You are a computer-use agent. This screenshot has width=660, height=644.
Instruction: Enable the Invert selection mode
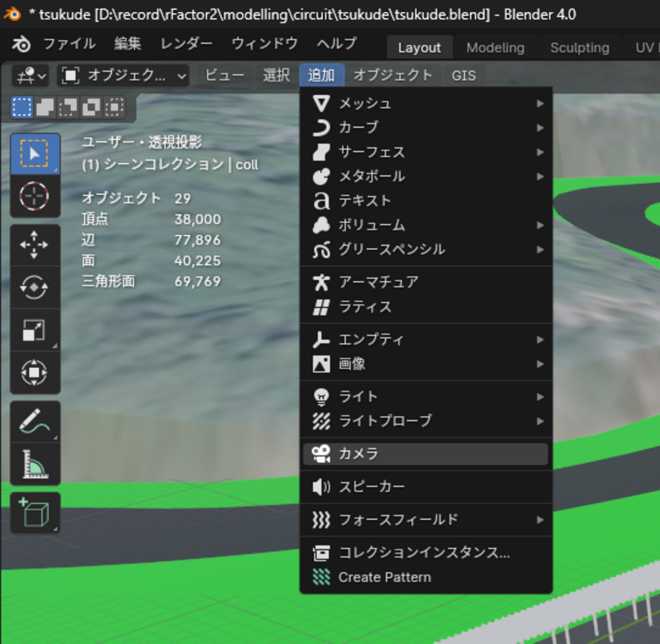pos(91,107)
